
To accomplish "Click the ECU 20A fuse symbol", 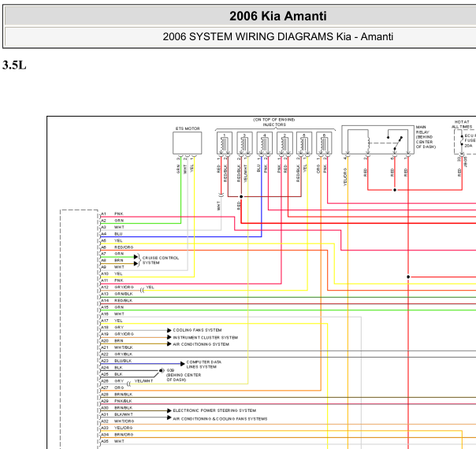I will (x=462, y=140).
